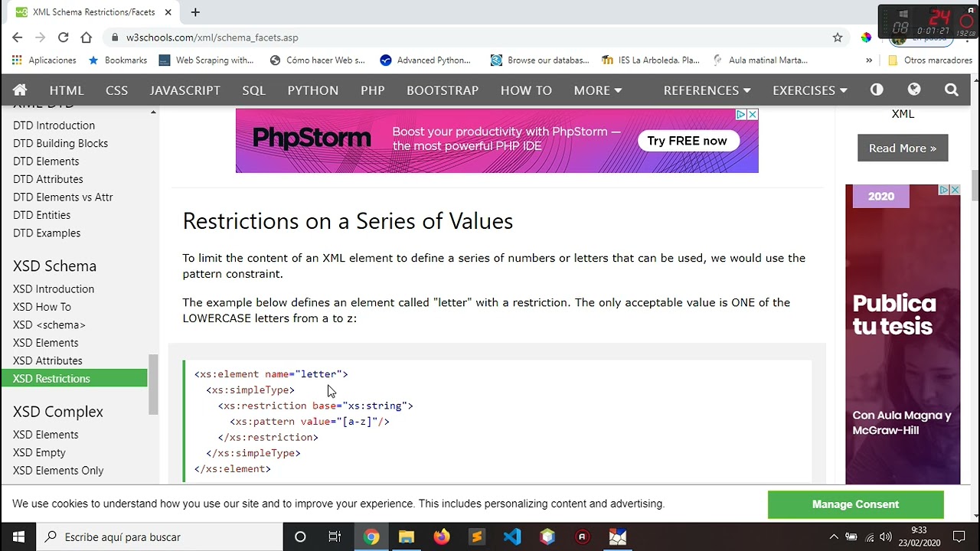Click the sidebar scrollbar thumb

153,383
